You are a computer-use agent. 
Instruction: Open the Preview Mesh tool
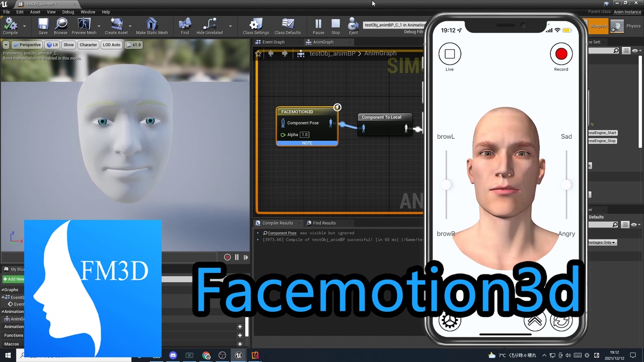click(84, 26)
